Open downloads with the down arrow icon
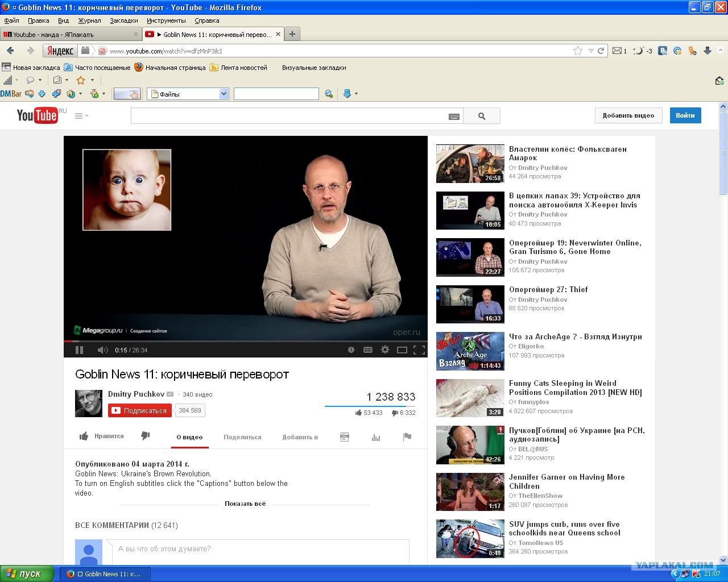Image resolution: width=728 pixels, height=582 pixels. [708, 51]
